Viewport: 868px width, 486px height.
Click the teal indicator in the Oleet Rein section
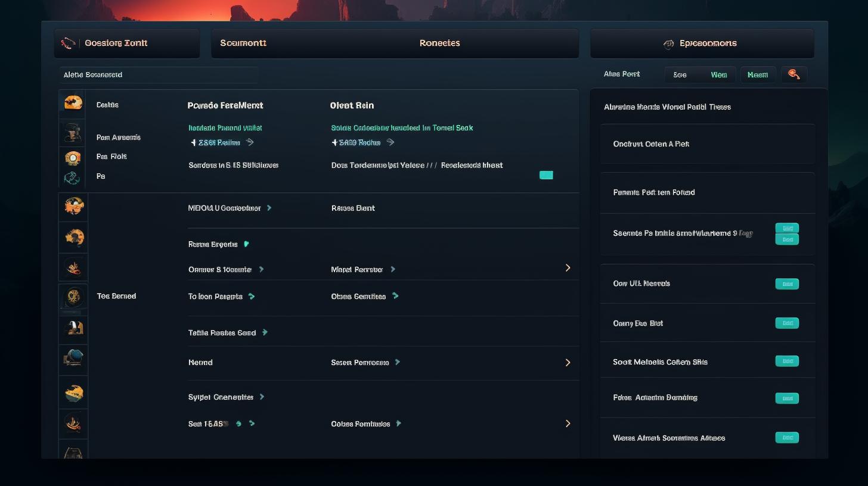coord(545,175)
